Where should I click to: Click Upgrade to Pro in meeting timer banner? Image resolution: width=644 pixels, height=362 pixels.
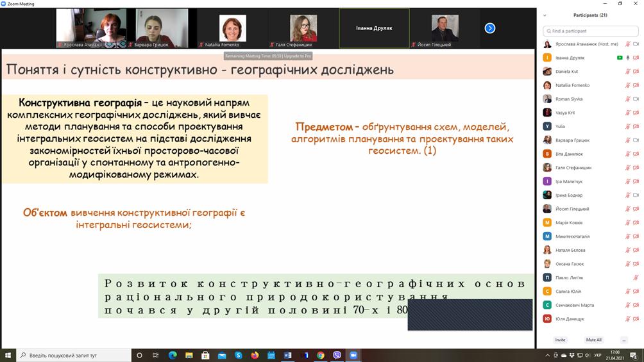(298, 56)
